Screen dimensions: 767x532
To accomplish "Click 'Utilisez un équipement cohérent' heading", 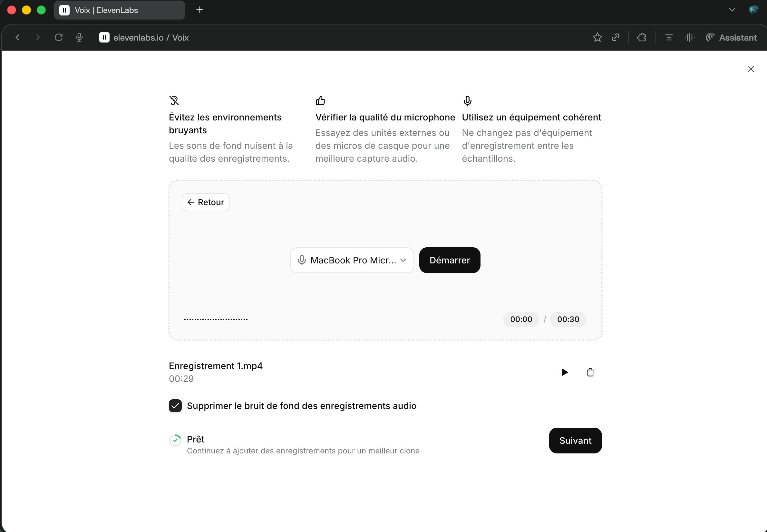I will click(x=531, y=117).
